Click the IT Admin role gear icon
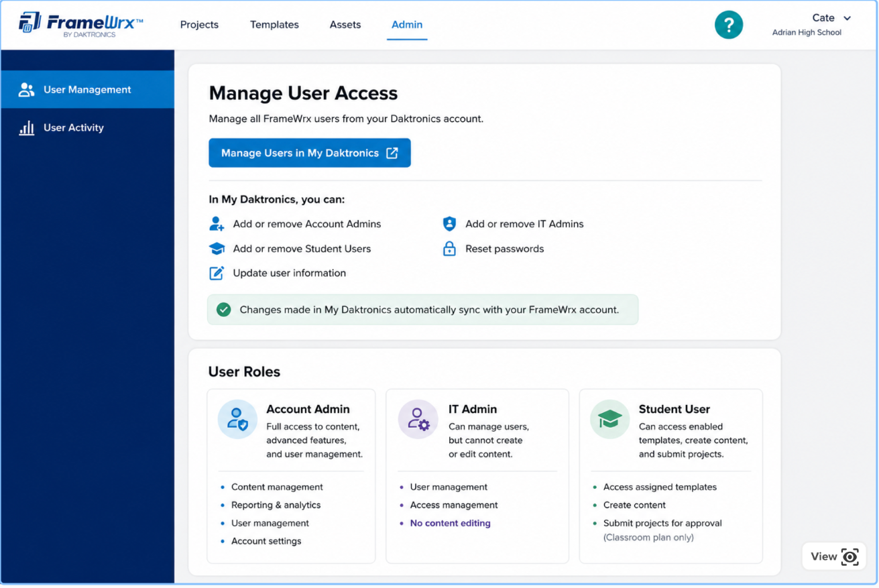Viewport: 879px width, 588px height. pos(418,419)
